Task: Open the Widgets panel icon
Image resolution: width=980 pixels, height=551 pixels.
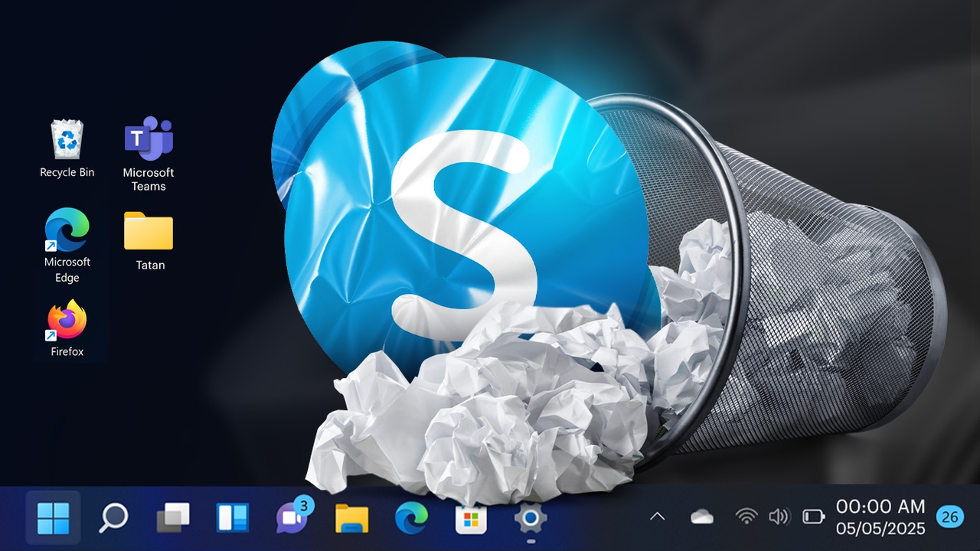Action: point(233,518)
